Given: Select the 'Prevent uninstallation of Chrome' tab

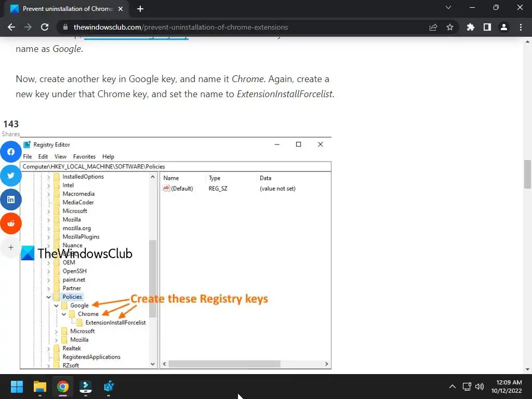Looking at the screenshot, I should point(67,9).
